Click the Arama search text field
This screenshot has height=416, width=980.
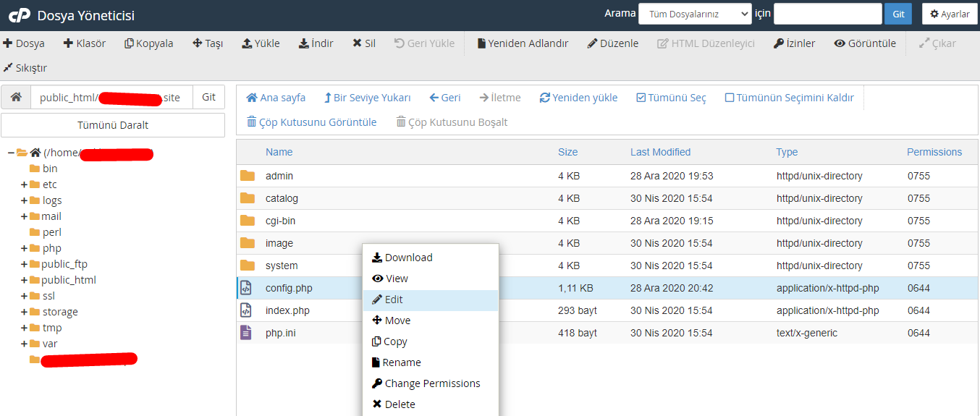(828, 14)
